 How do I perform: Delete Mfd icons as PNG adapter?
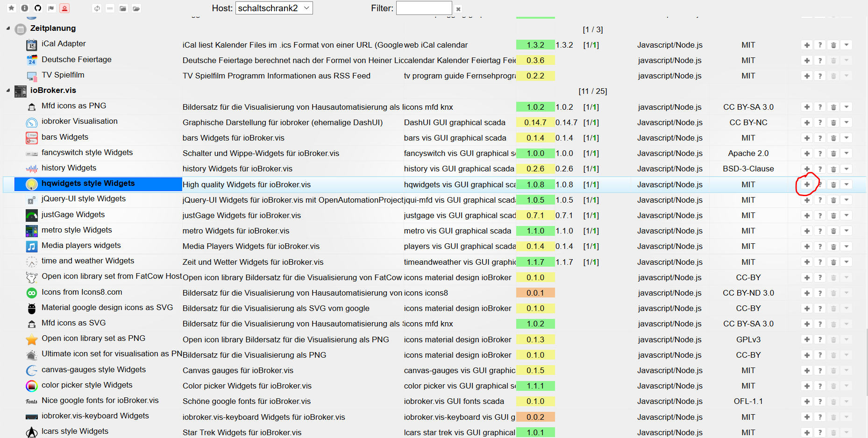click(833, 107)
